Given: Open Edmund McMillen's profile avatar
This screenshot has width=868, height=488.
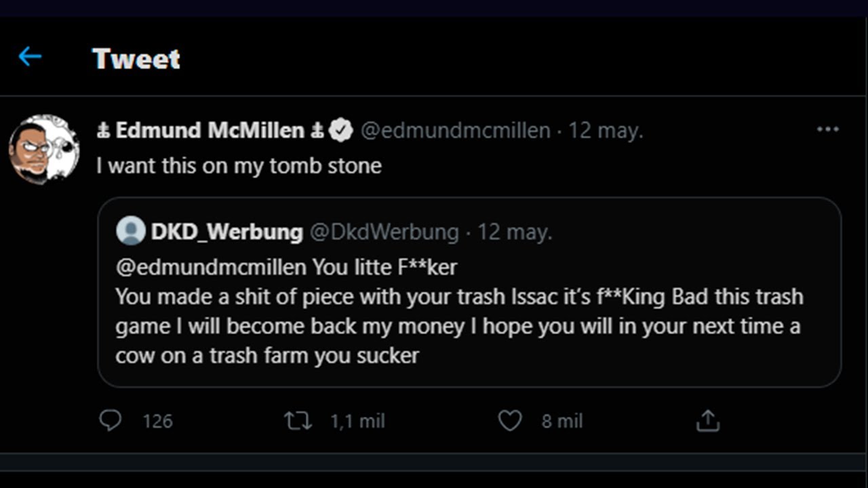Looking at the screenshot, I should point(44,149).
